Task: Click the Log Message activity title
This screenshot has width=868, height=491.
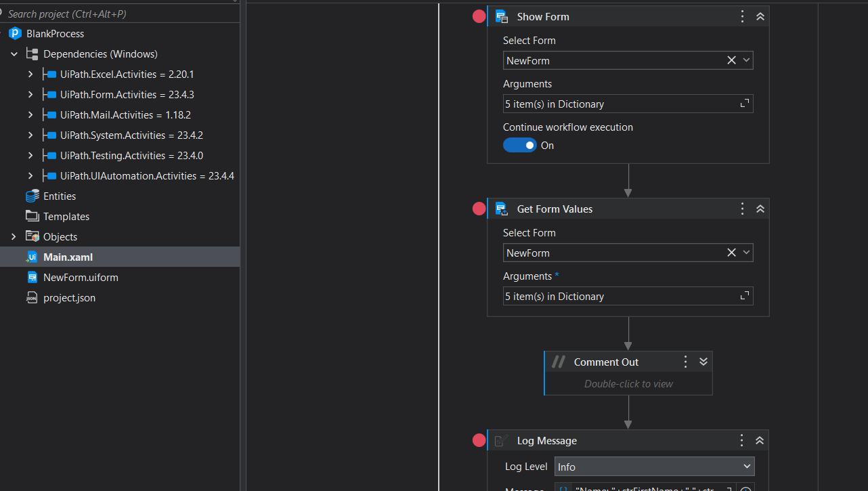Action: [547, 441]
